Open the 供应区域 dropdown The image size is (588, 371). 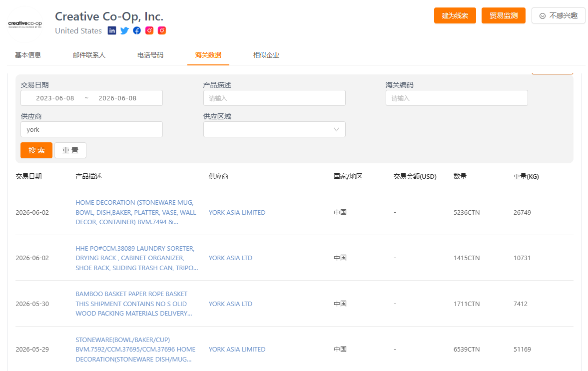tap(274, 129)
